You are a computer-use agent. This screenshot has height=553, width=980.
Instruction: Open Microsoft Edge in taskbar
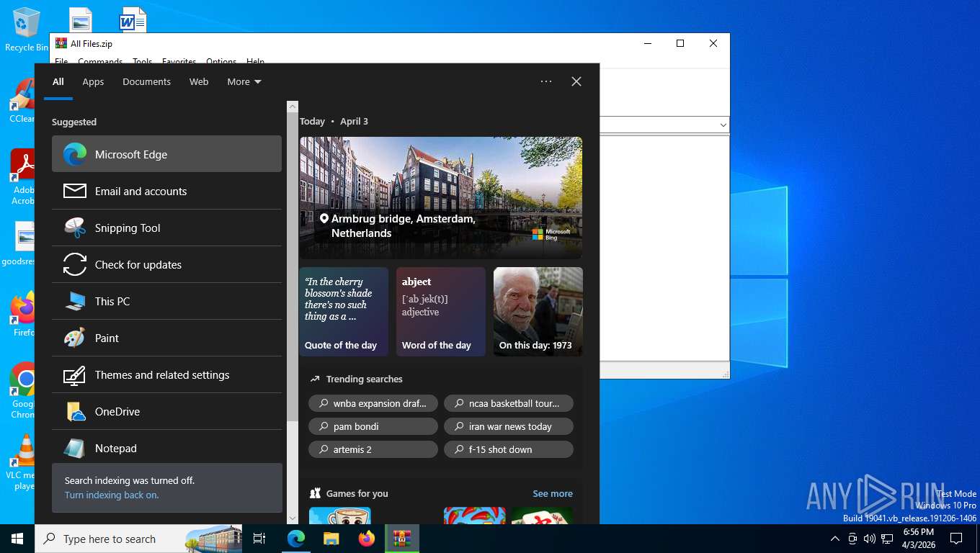click(x=295, y=539)
